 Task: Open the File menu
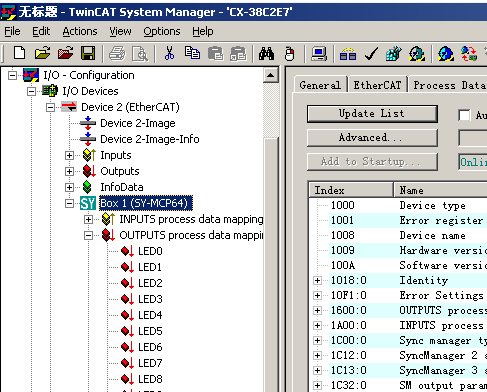click(x=12, y=31)
